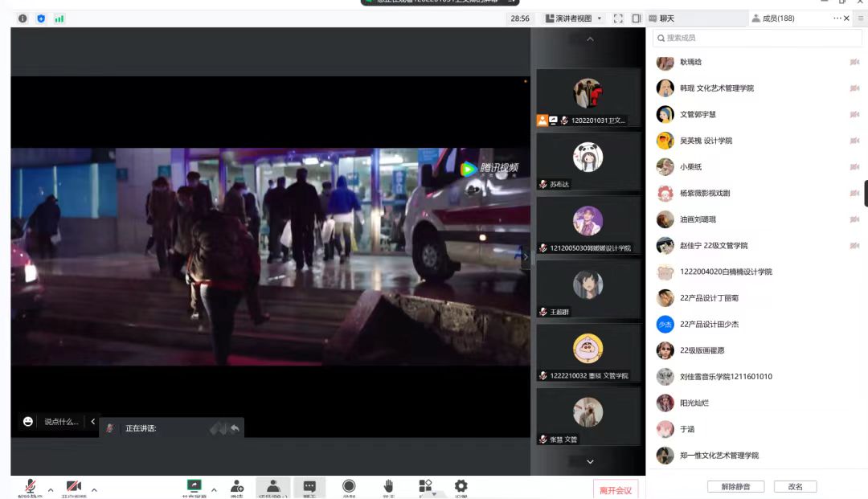The image size is (868, 499).
Task: Select the 苏布达 video thumbnail
Action: click(588, 162)
